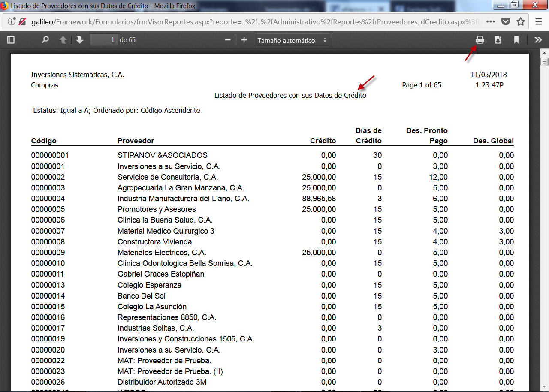Viewport: 549px width, 392px height.
Task: Open the Tamaño automático zoom dropdown
Action: pos(293,40)
